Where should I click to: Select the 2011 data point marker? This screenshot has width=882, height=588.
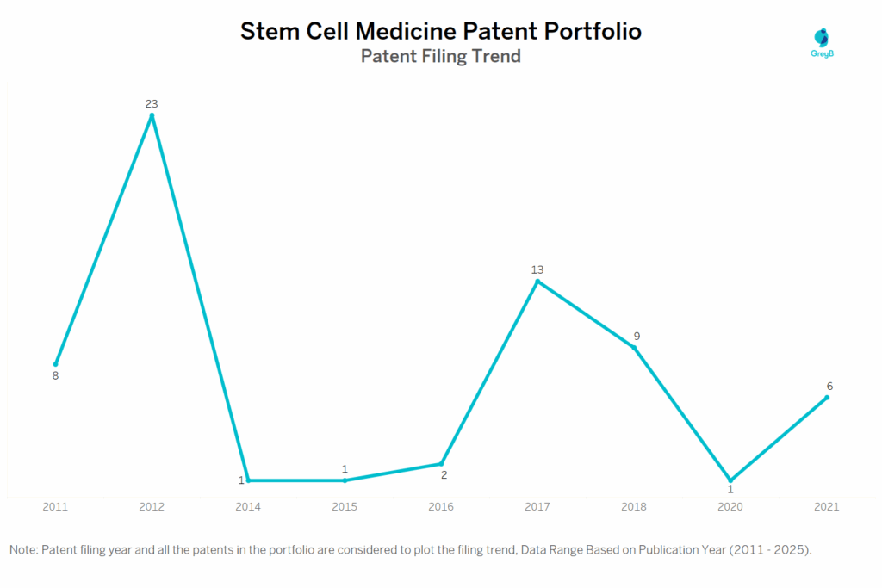(x=56, y=364)
